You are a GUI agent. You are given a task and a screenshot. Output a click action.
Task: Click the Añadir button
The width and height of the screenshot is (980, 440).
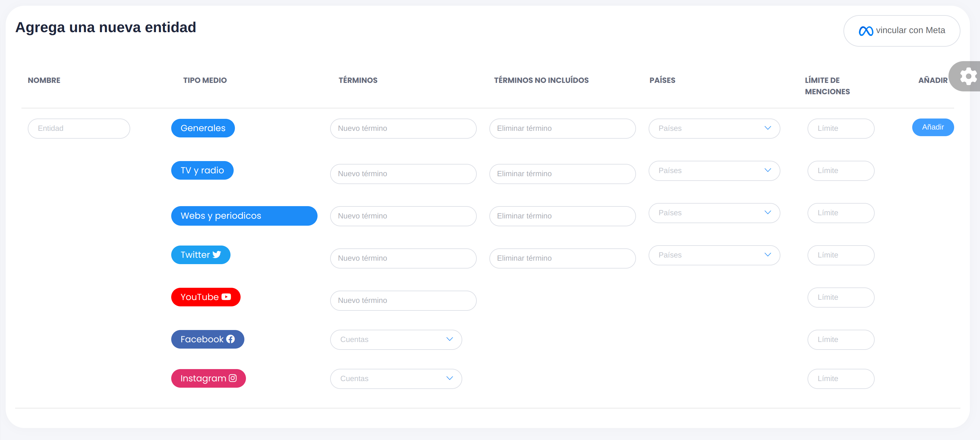(933, 127)
